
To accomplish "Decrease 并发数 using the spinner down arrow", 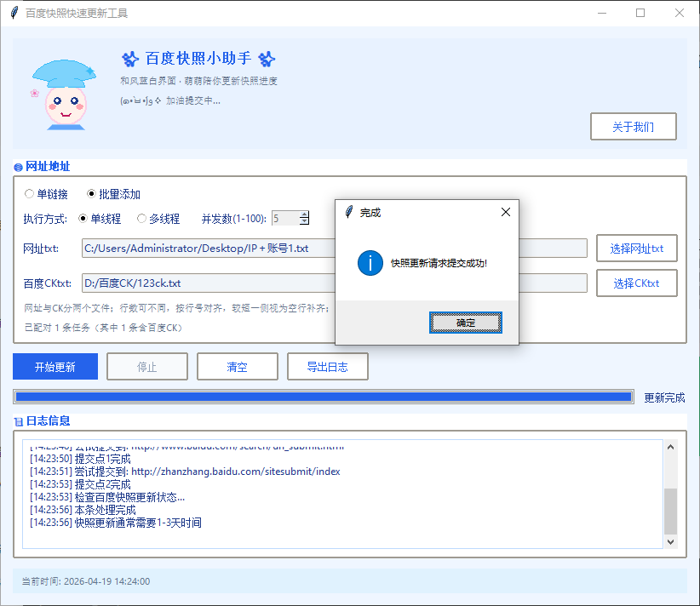I will [x=303, y=221].
